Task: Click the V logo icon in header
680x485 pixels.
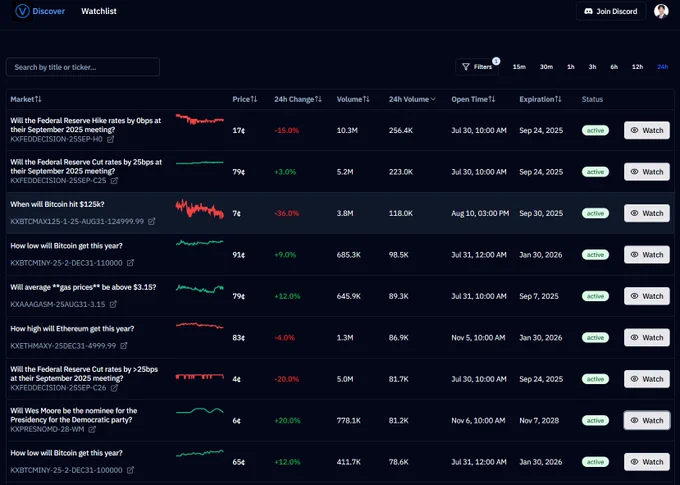Action: (22, 11)
